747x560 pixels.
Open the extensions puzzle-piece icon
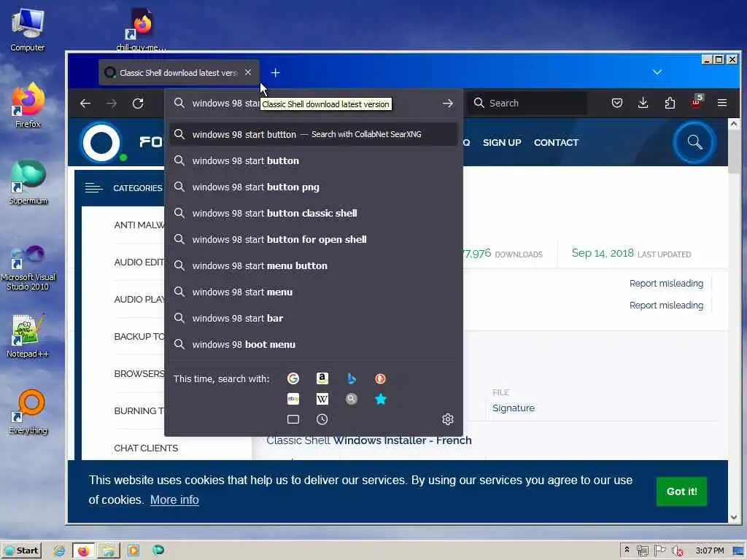pos(670,103)
